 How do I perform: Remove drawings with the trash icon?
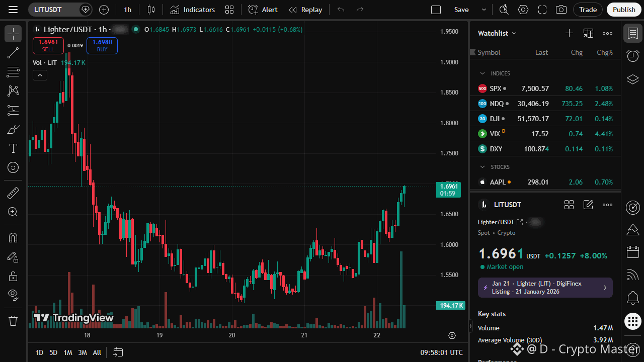(x=13, y=320)
